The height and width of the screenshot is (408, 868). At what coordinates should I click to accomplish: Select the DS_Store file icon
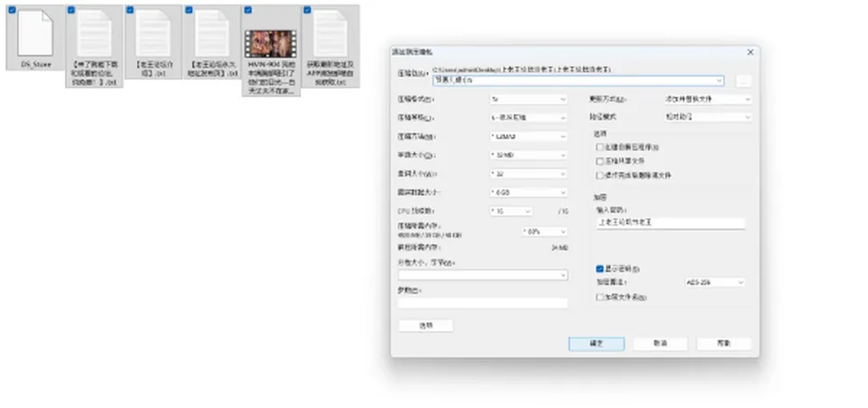(35, 33)
